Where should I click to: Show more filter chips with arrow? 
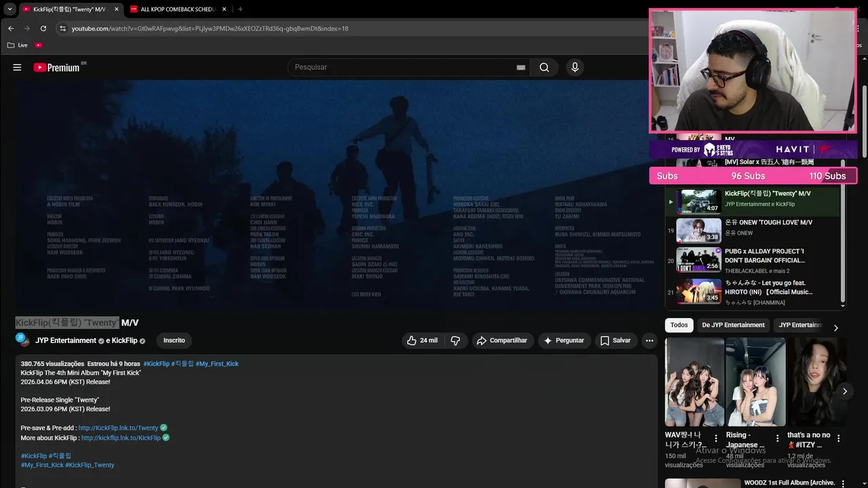point(835,328)
